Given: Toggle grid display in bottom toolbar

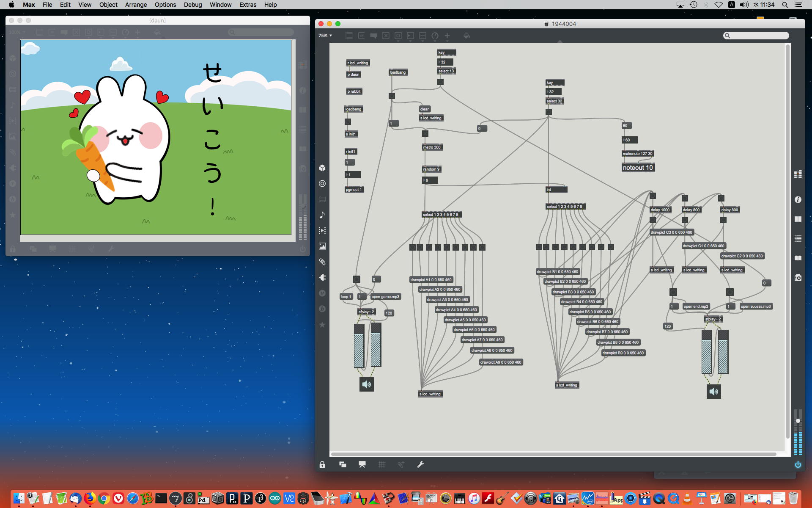Looking at the screenshot, I should 381,464.
